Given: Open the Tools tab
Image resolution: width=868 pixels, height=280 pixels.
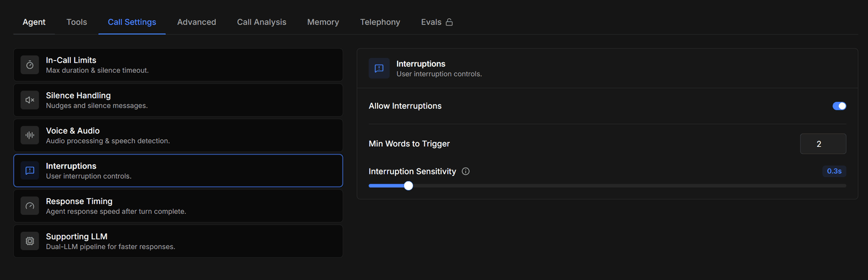Looking at the screenshot, I should pos(76,22).
